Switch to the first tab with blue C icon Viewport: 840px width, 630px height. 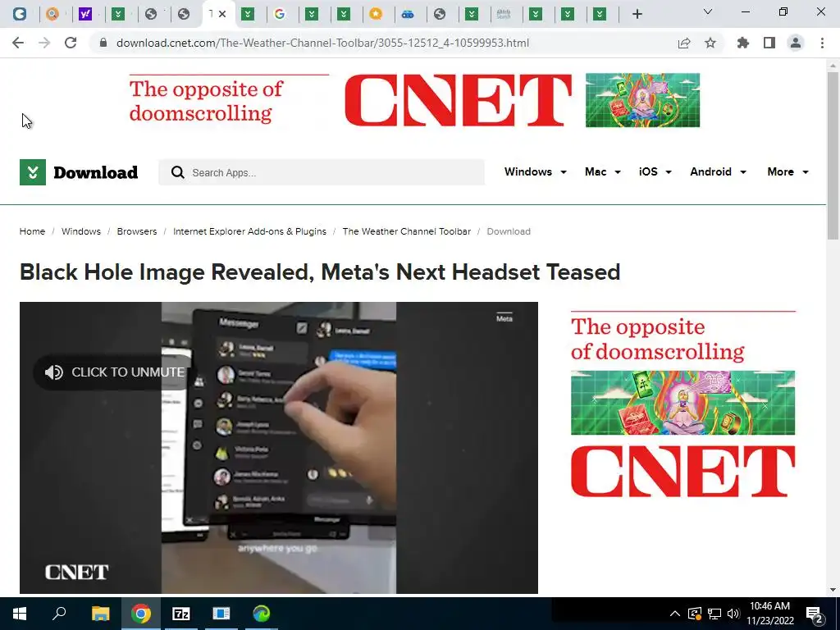pyautogui.click(x=20, y=14)
